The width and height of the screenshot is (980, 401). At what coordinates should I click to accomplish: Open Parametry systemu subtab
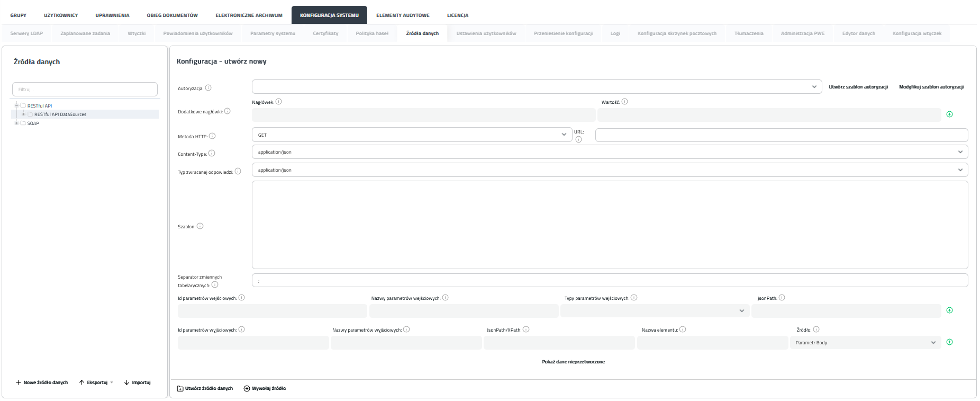pos(273,33)
